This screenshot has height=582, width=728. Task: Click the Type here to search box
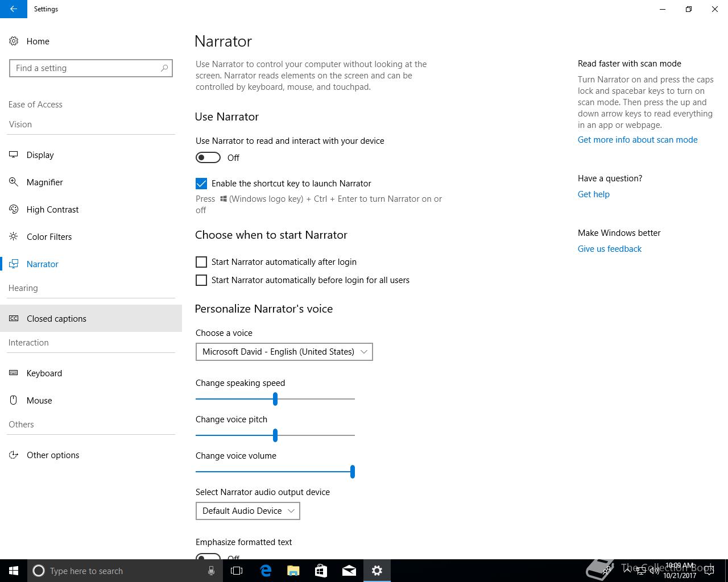click(x=124, y=571)
